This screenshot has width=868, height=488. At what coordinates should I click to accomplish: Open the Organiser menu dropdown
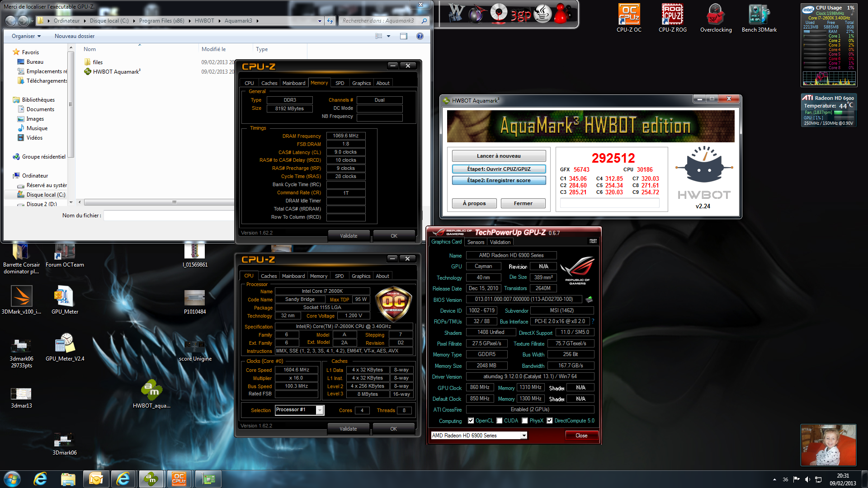click(26, 36)
